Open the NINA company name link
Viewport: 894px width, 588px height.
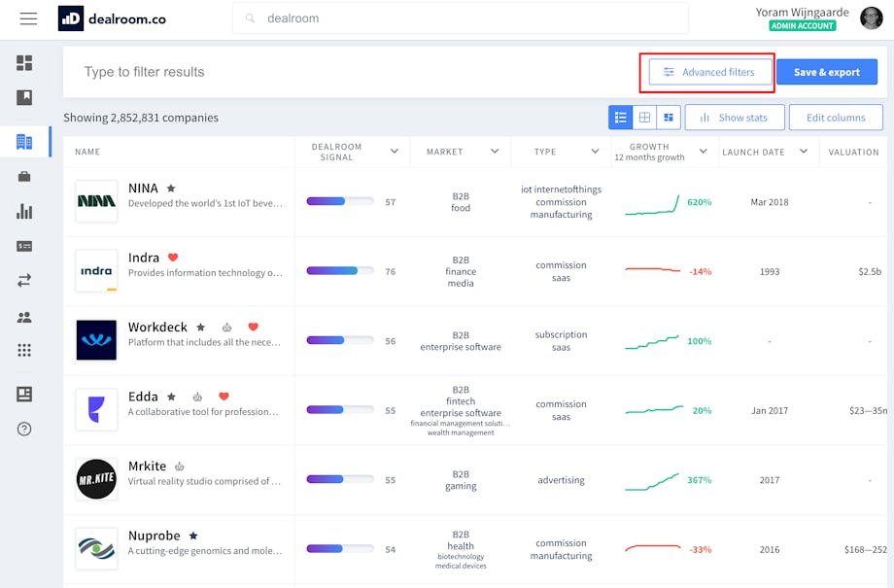(143, 189)
